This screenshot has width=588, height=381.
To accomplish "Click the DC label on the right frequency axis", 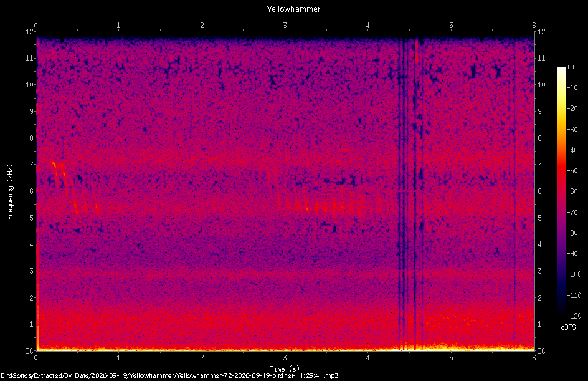I will 541,351.
